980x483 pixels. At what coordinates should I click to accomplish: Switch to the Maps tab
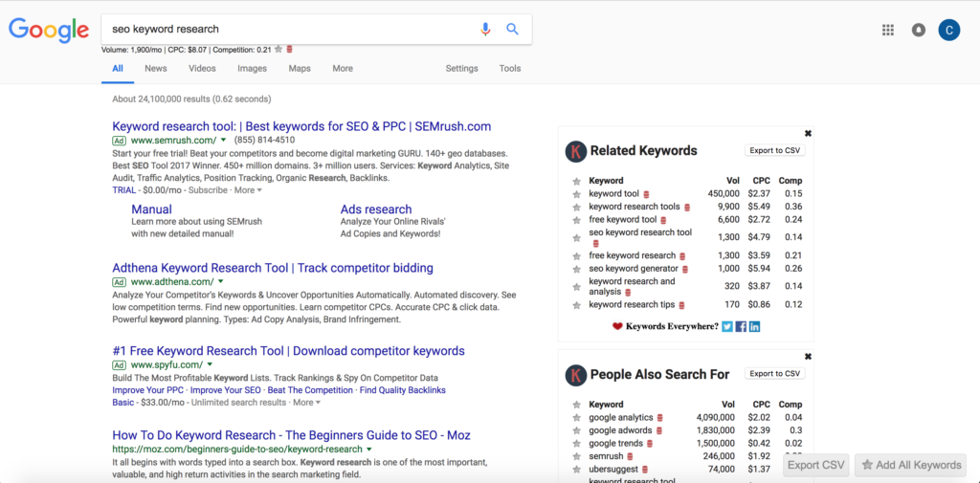point(300,69)
